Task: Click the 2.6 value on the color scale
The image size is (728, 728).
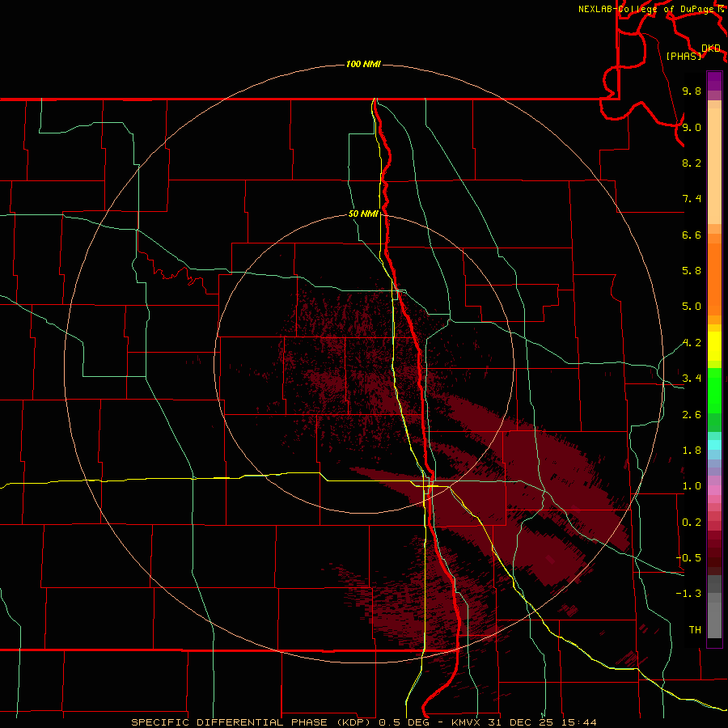Action: tap(692, 415)
